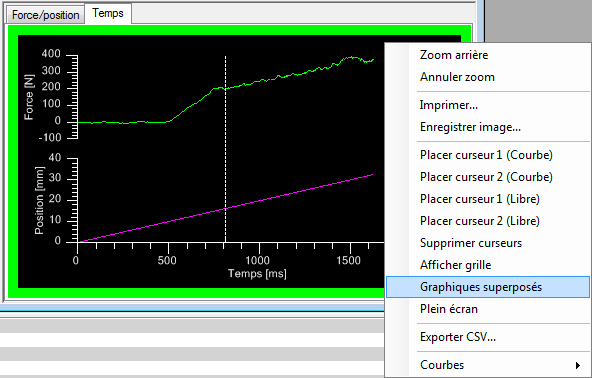The image size is (592, 378).
Task: Select Placer curseur 1 (Libre)
Action: [487, 199]
